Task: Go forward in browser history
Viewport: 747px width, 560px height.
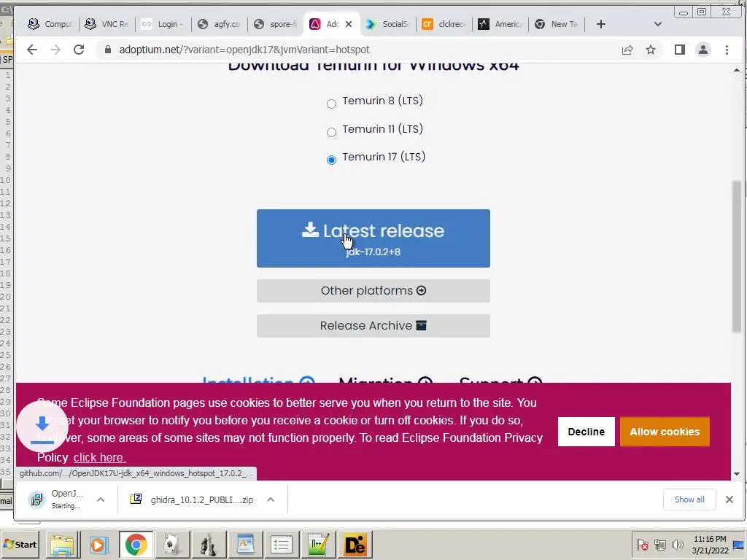Action: point(55,50)
